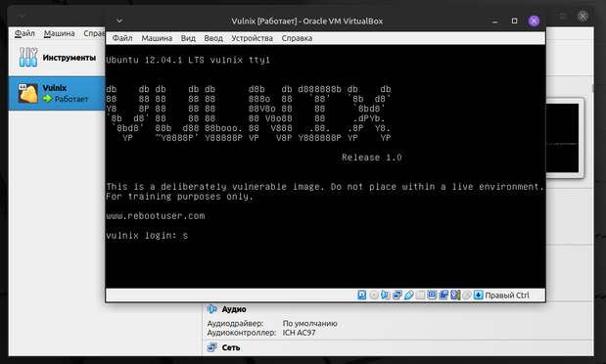Select the Vulnix machine in the list
Viewport: 606px width, 364px height.
tap(57, 93)
